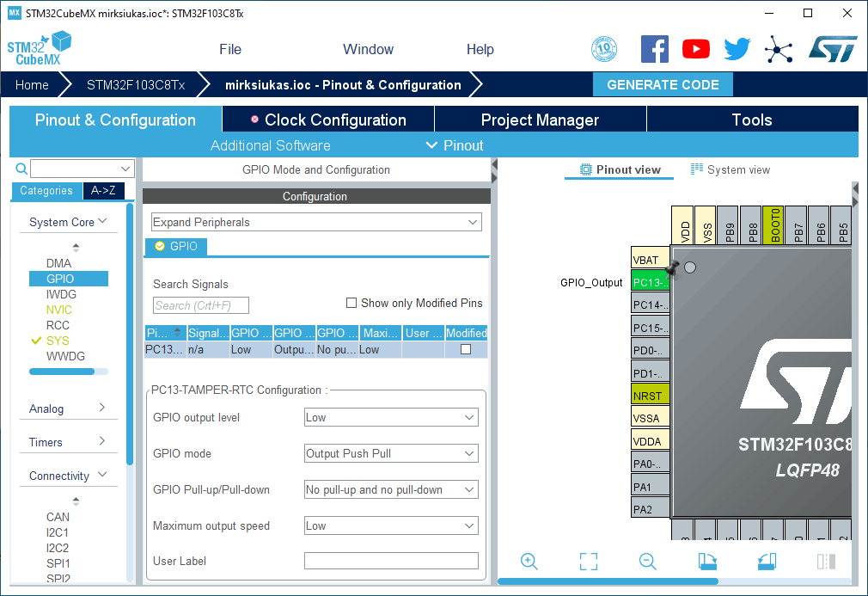Collapse the Connectivity category

point(68,476)
